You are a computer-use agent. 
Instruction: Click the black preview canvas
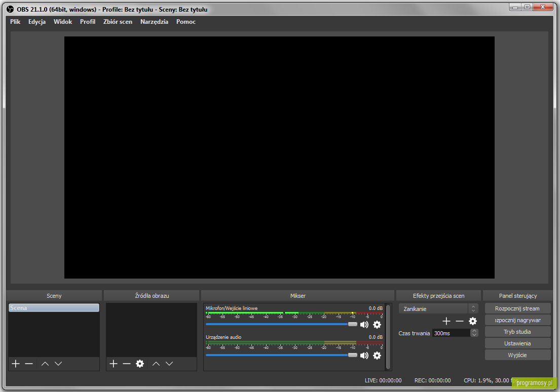pyautogui.click(x=279, y=158)
